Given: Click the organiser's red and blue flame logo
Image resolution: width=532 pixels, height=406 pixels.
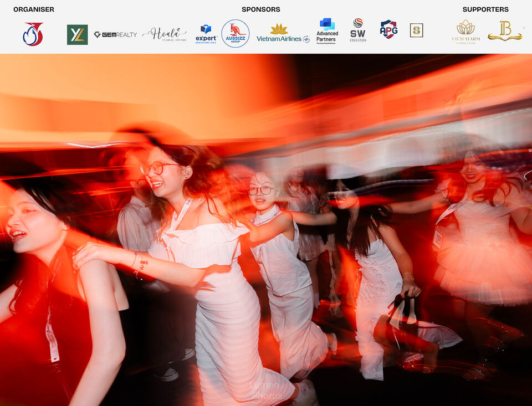Looking at the screenshot, I should pyautogui.click(x=33, y=34).
